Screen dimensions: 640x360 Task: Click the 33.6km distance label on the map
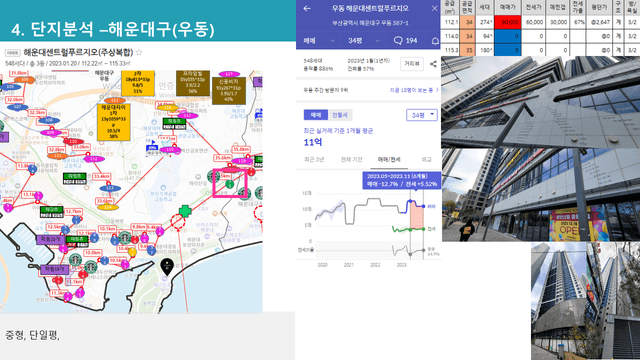tap(104, 201)
